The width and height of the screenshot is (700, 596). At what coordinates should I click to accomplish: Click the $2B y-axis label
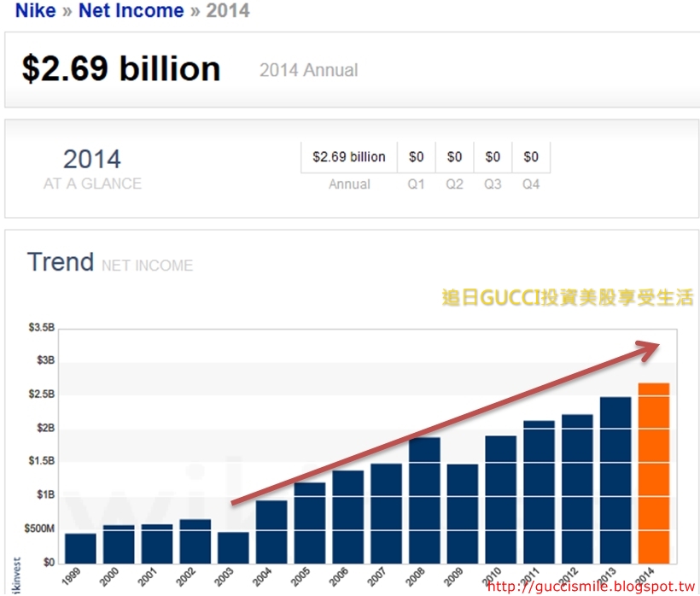click(x=46, y=428)
